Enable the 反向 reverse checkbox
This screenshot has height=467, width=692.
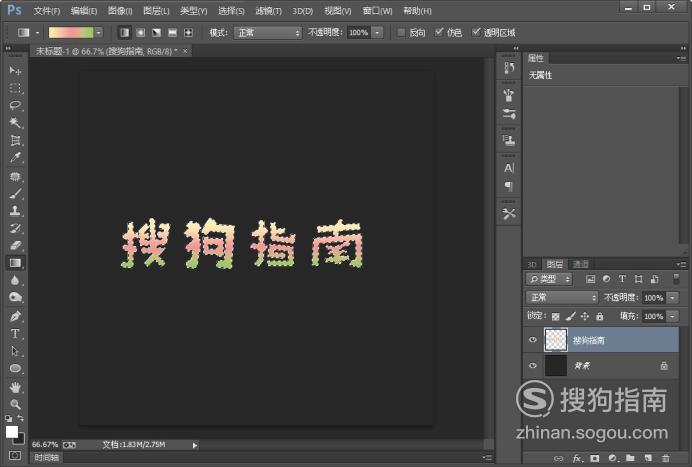pyautogui.click(x=401, y=32)
